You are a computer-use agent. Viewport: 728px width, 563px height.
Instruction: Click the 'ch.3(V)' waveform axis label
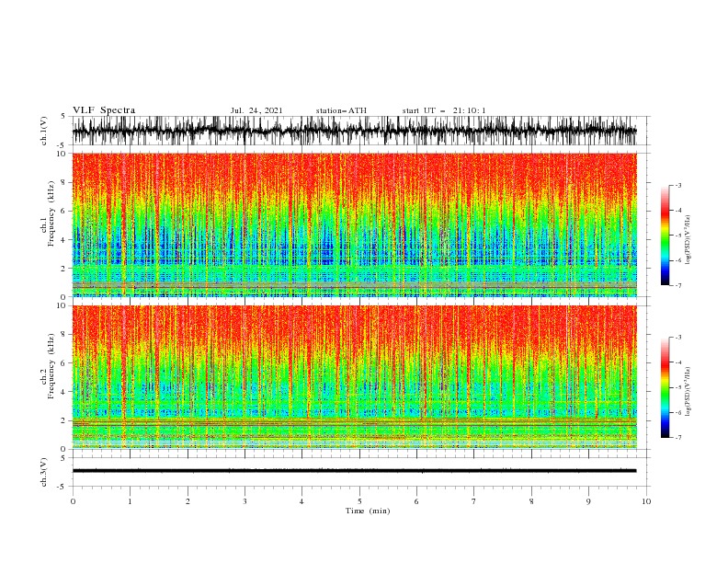[x=44, y=472]
